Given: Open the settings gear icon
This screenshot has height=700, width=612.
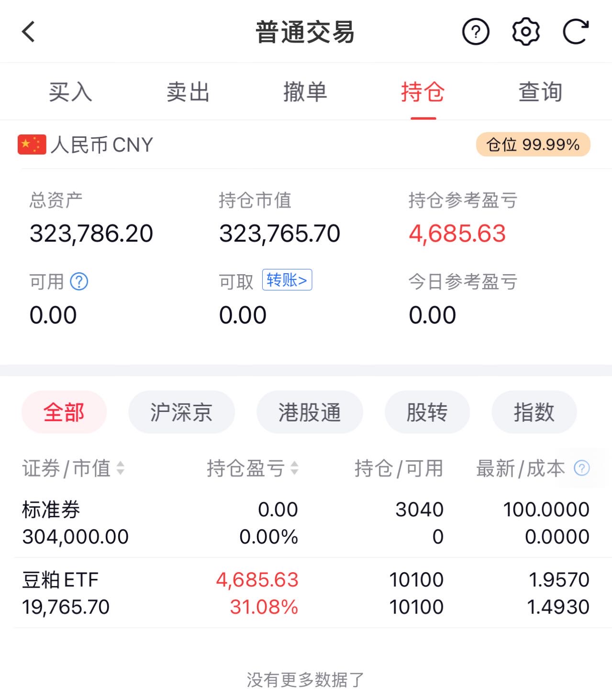Looking at the screenshot, I should [x=526, y=32].
